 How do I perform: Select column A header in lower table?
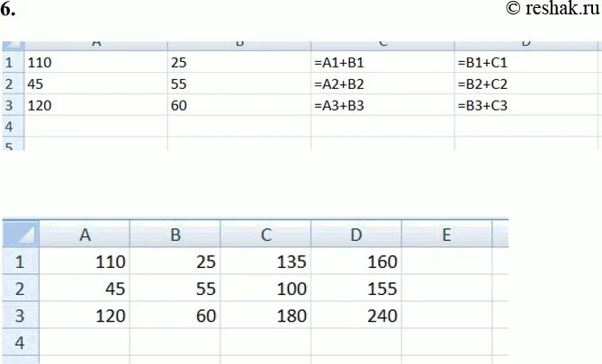click(x=85, y=234)
